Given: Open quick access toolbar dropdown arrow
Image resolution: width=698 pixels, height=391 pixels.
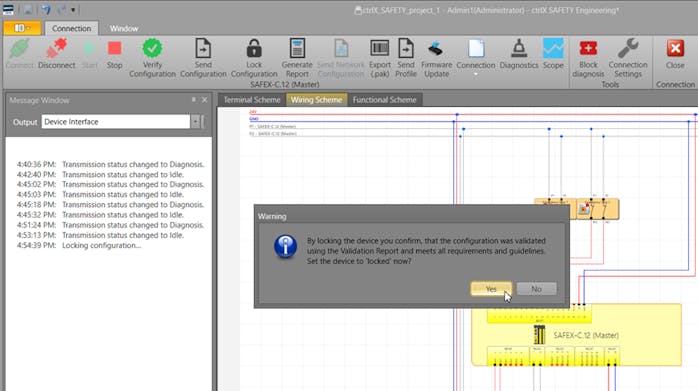Looking at the screenshot, I should 73,10.
